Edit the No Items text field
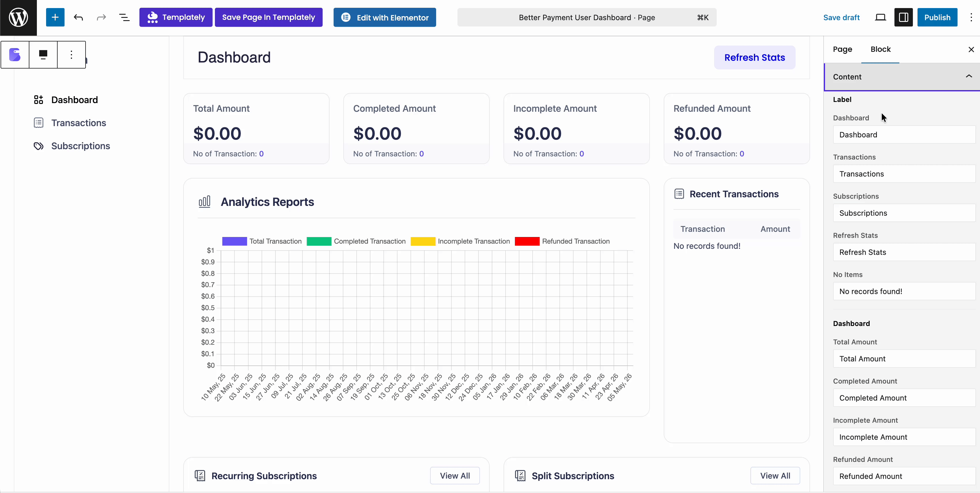The width and height of the screenshot is (980, 493). (x=904, y=291)
